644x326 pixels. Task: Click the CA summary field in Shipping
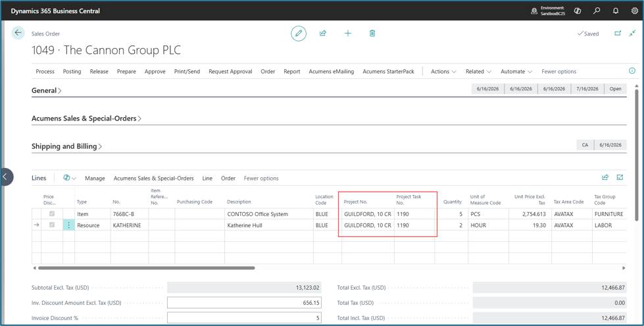coord(585,145)
